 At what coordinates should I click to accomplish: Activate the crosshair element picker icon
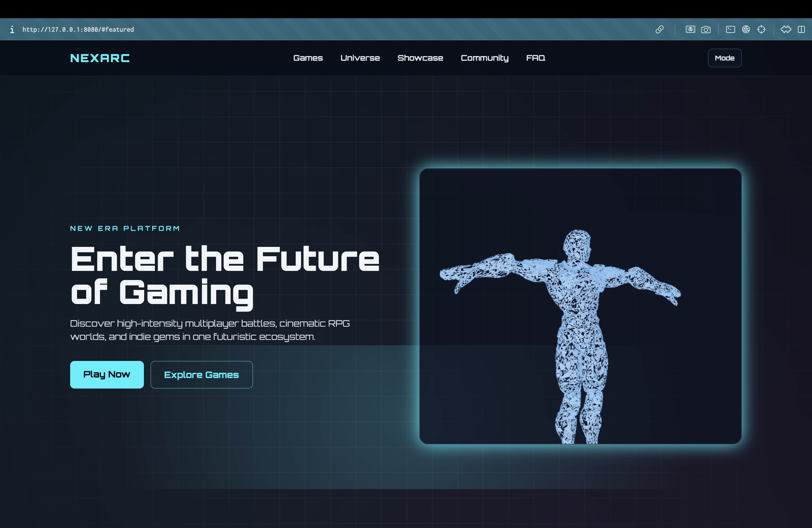coord(762,29)
